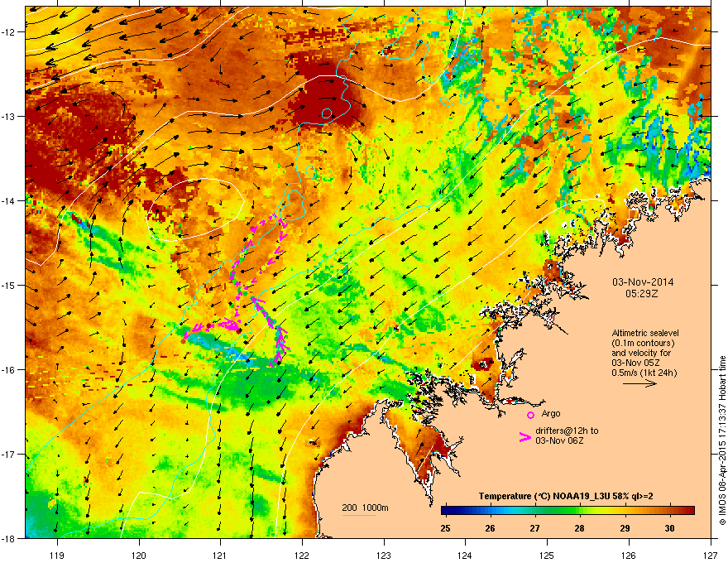Screen dimensions: 728x563
Task: Click the '200 1000m' depth label
Action: 365,508
